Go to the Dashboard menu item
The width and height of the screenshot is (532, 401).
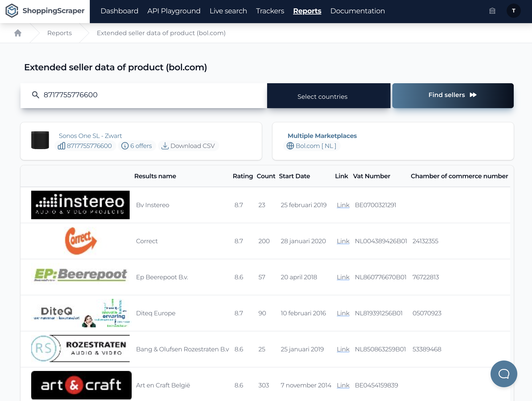tap(119, 11)
